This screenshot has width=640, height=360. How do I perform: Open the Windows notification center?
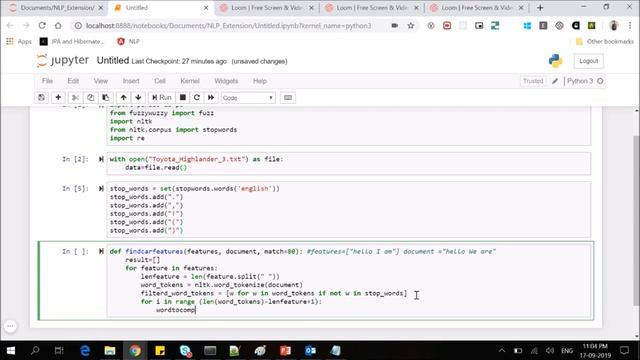click(624, 351)
